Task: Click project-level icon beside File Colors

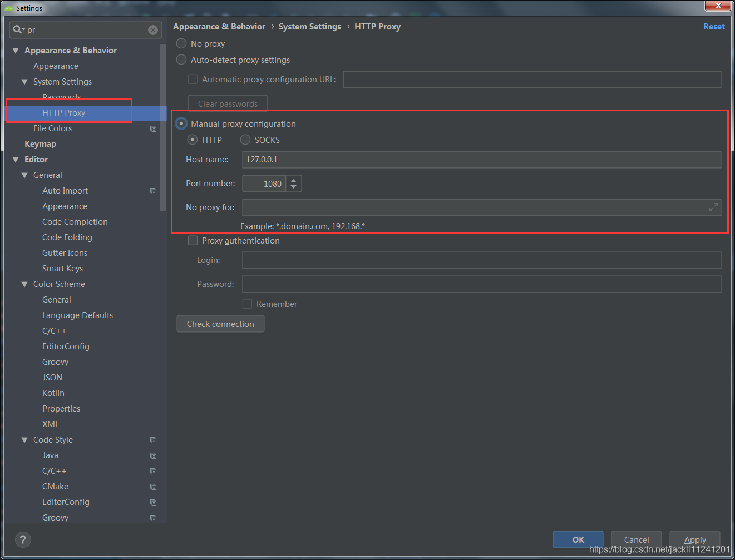Action: coord(154,128)
